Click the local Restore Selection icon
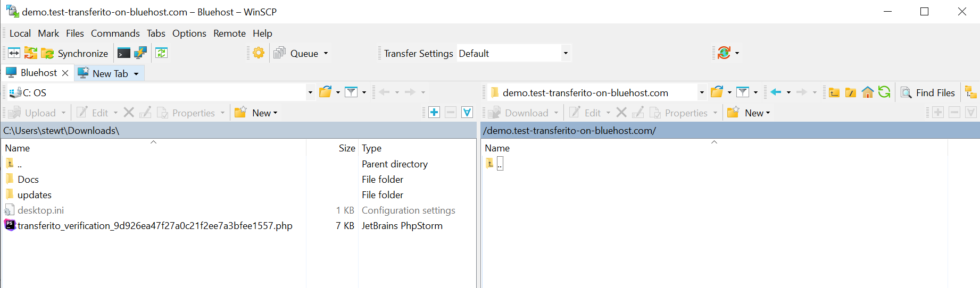 click(467, 112)
